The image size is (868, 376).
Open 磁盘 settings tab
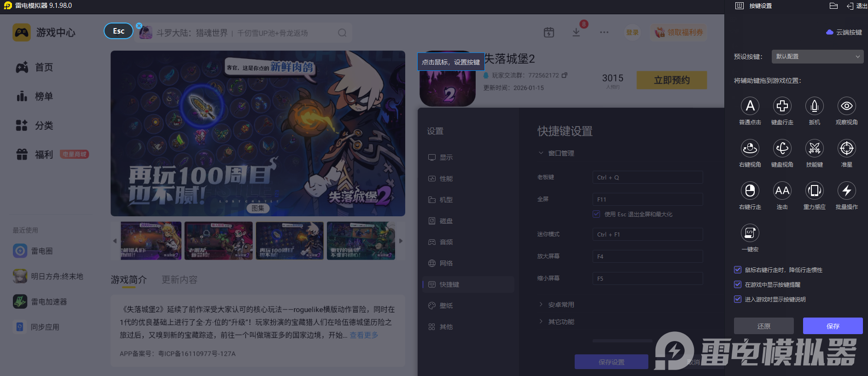468,221
